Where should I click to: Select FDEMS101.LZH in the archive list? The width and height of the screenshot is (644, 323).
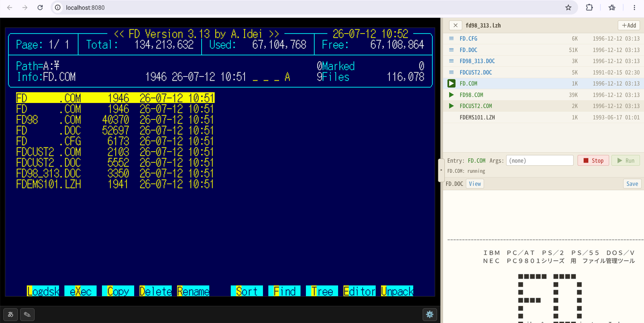pos(543,118)
